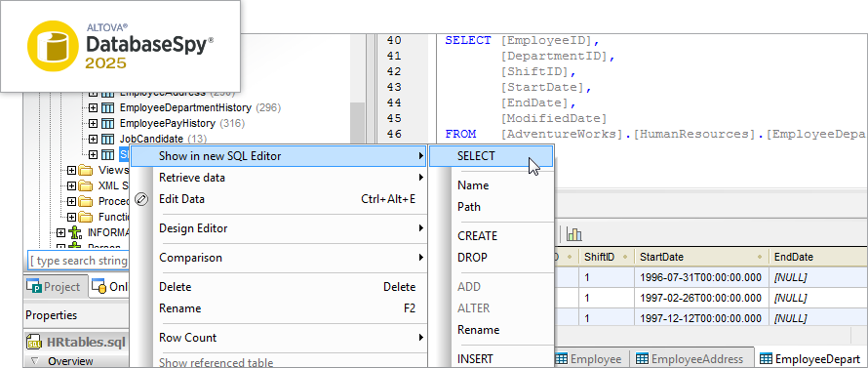Select SELECT in the submenu
The image size is (868, 368).
point(491,156)
